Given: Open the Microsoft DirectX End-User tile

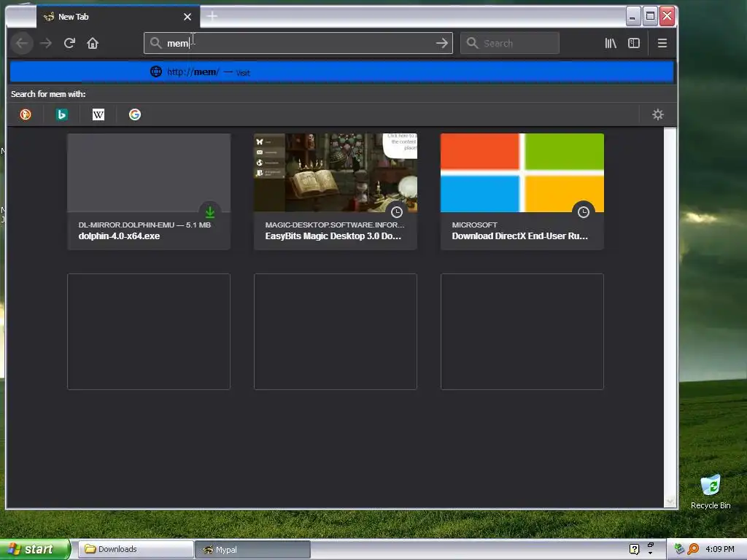Looking at the screenshot, I should click(x=522, y=192).
